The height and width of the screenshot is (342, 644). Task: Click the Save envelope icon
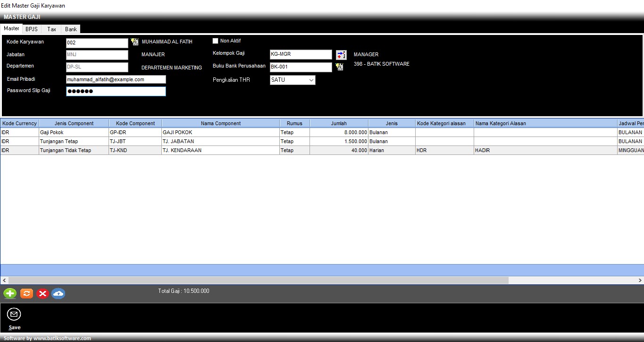pyautogui.click(x=14, y=315)
